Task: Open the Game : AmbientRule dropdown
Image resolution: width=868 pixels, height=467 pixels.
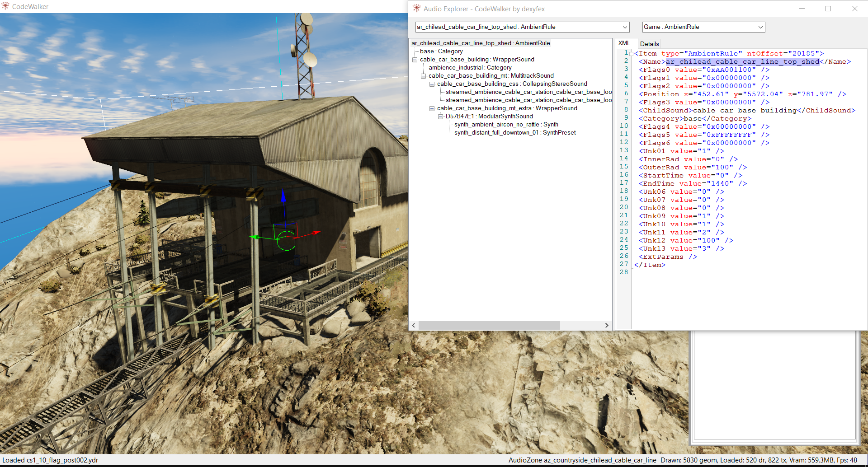Action: tap(760, 27)
